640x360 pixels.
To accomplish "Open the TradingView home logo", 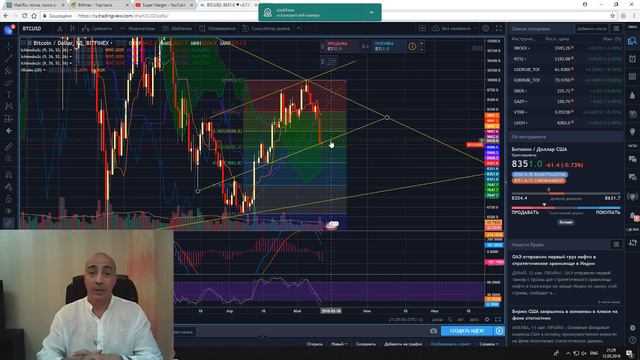I will 9,29.
